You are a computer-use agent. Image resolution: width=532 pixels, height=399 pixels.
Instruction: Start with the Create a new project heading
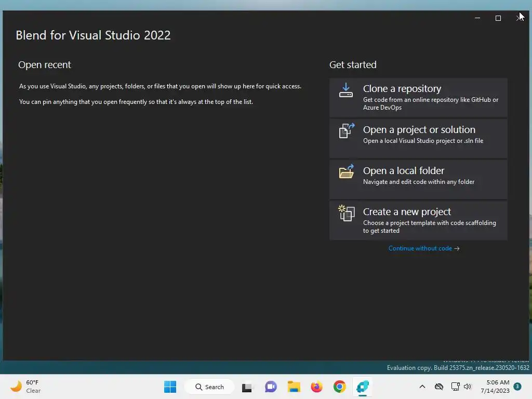tap(407, 212)
